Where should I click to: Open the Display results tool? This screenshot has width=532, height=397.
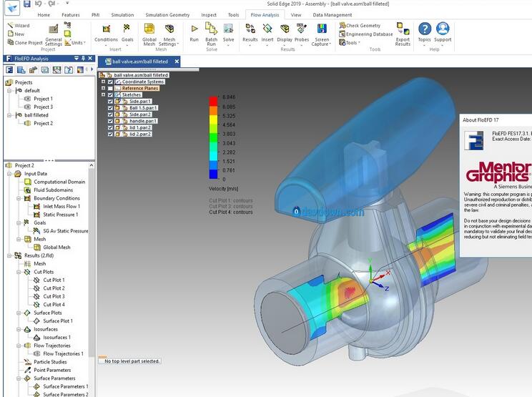coord(285,34)
